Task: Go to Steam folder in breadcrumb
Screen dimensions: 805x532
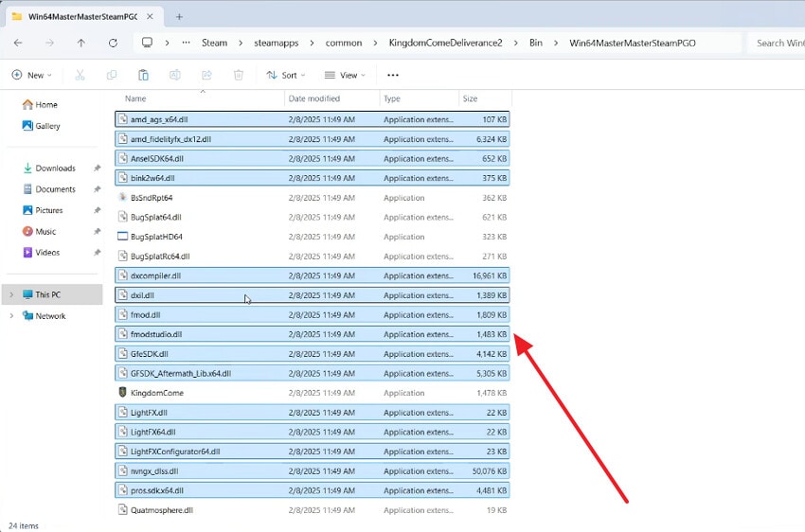Action: [214, 44]
